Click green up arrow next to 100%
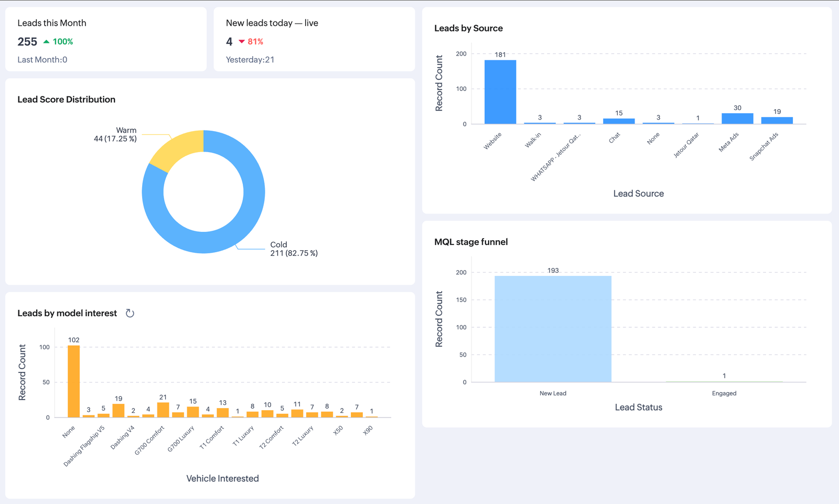839x504 pixels. 46,41
